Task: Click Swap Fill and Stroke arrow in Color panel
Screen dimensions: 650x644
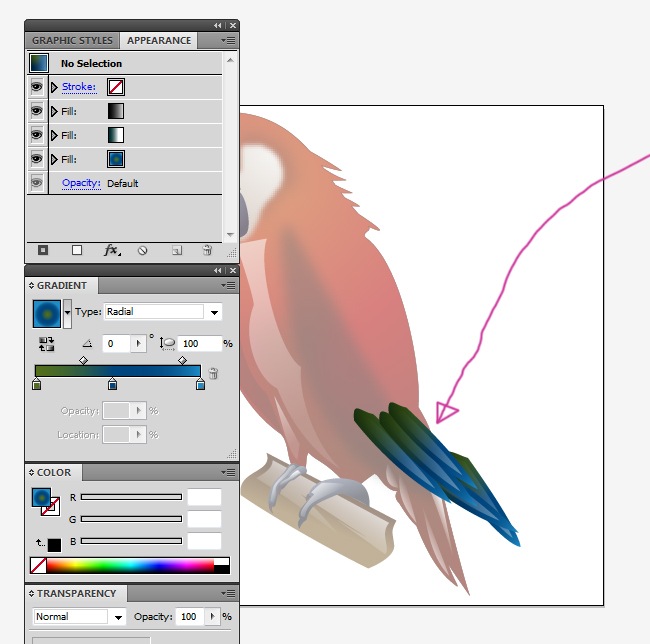Action: coord(39,542)
